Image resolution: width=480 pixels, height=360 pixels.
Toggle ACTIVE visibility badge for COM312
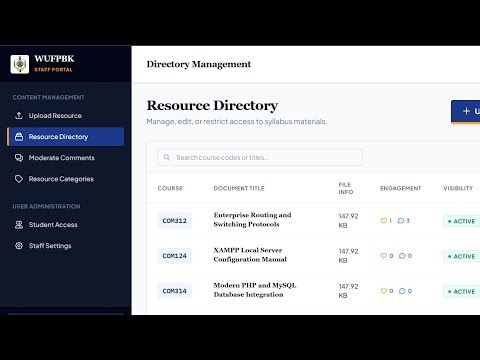(x=462, y=221)
